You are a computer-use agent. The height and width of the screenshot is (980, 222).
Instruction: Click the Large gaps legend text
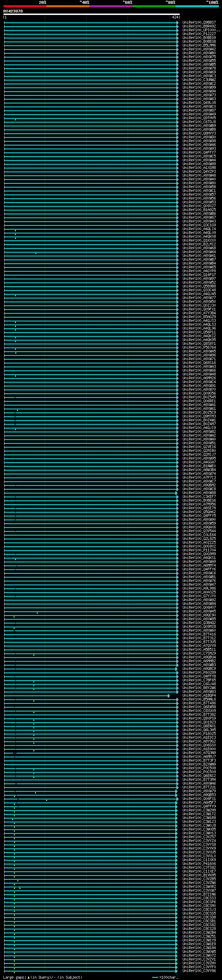[x=43, y=977]
